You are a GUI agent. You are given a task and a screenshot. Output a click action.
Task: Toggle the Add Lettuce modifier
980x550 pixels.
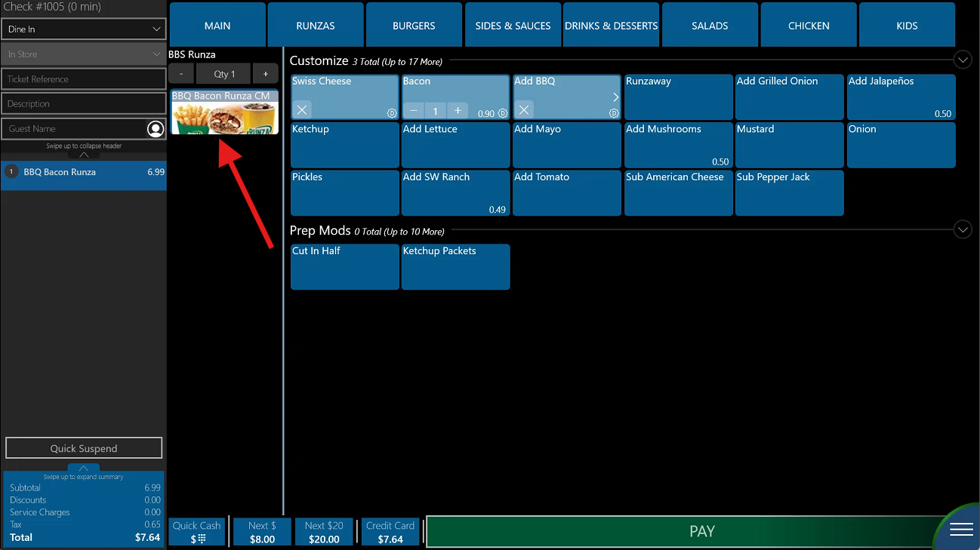click(456, 145)
